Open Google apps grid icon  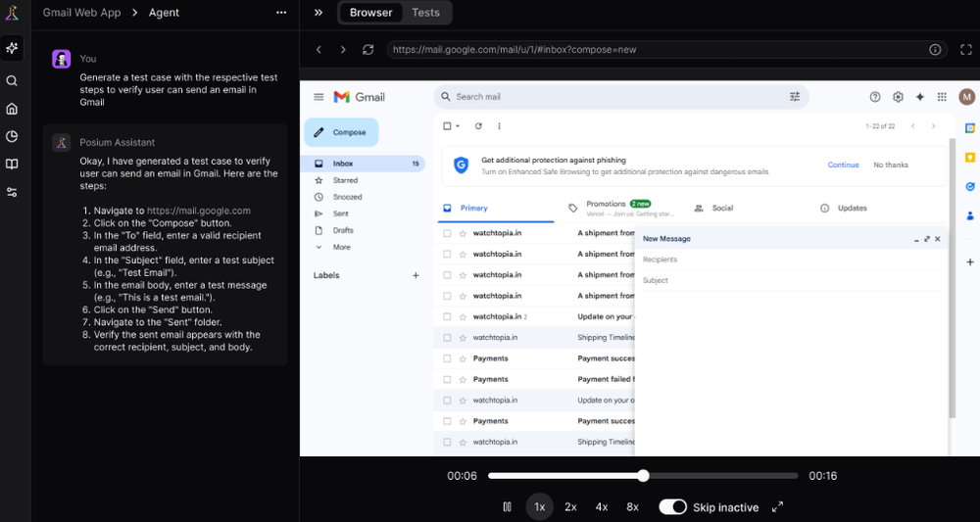(x=942, y=97)
